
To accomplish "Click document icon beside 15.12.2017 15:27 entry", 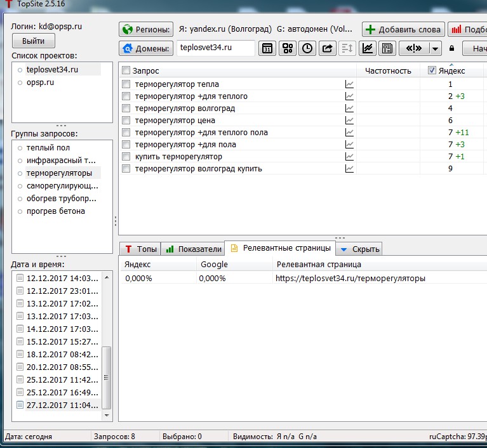I will point(20,341).
